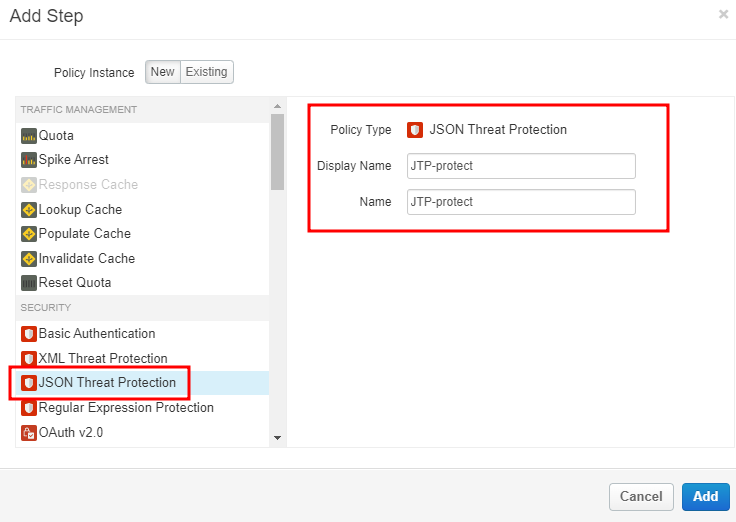Select greyed-out Response Cache entry

coord(88,184)
